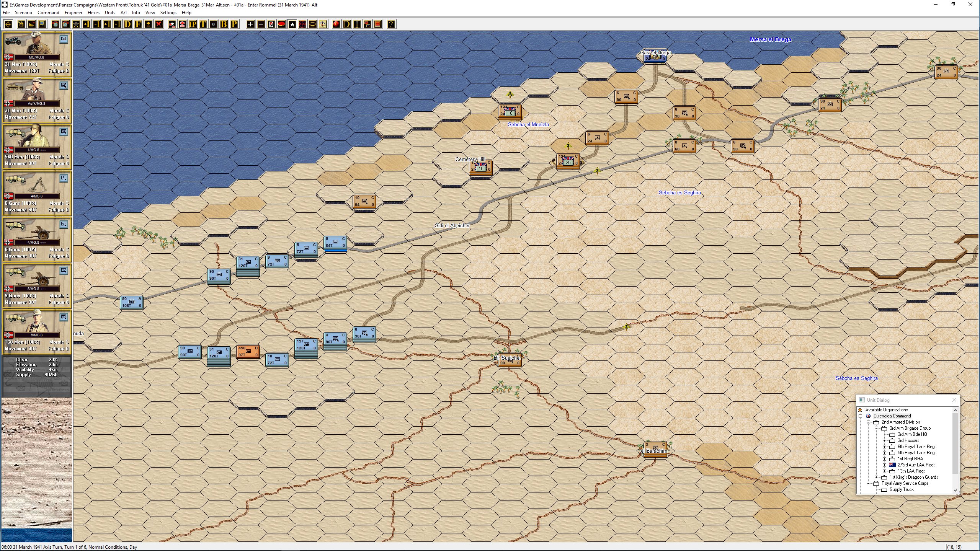Click the red cross plus-minus toolbar icon
The image size is (980, 551).
click(x=182, y=24)
